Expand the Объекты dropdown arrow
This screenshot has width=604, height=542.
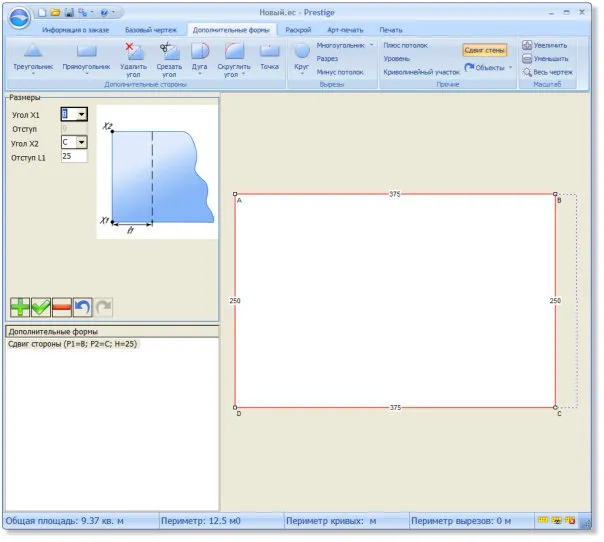(510, 68)
